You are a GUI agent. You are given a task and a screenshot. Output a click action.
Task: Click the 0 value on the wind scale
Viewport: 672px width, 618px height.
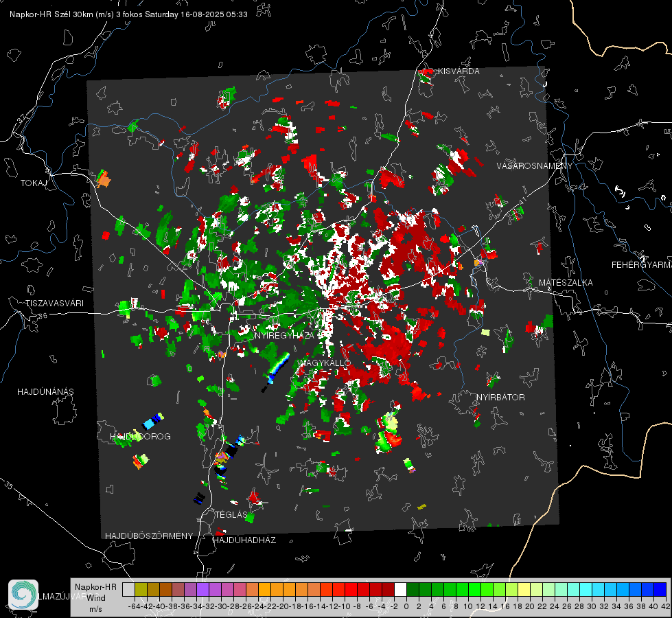pos(406,606)
